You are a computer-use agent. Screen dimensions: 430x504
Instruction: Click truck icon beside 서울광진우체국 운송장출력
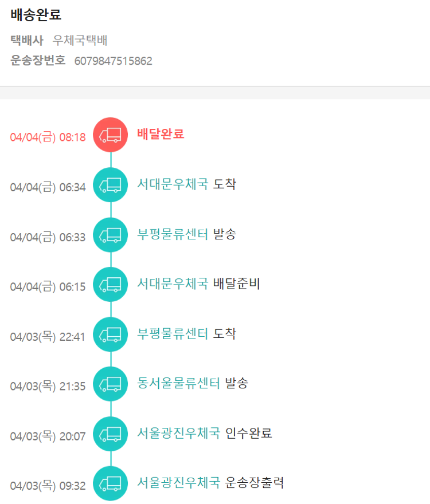(110, 483)
